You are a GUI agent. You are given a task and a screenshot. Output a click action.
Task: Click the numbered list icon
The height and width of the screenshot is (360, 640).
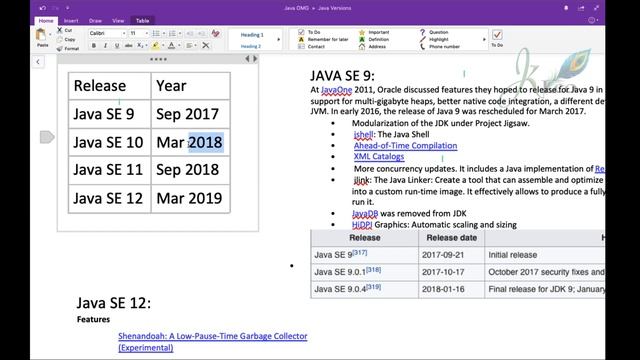pyautogui.click(x=172, y=33)
